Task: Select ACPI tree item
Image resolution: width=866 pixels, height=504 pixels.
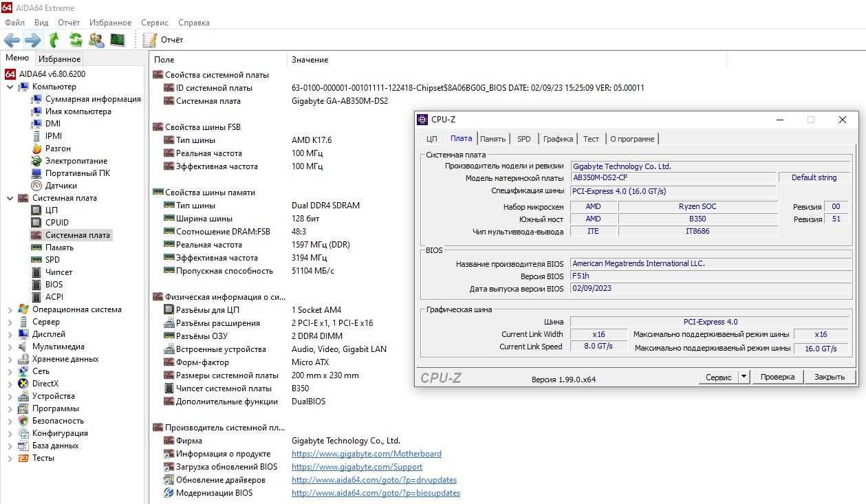Action: [54, 297]
